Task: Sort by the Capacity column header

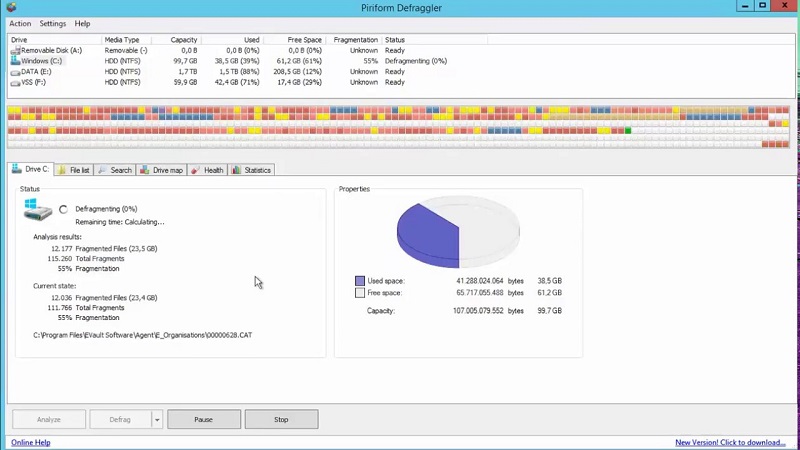Action: click(x=176, y=40)
